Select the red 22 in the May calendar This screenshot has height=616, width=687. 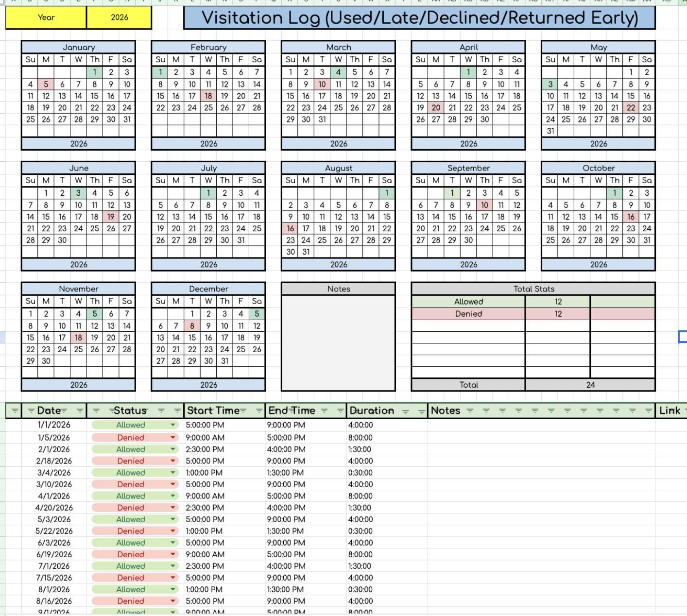tap(631, 107)
